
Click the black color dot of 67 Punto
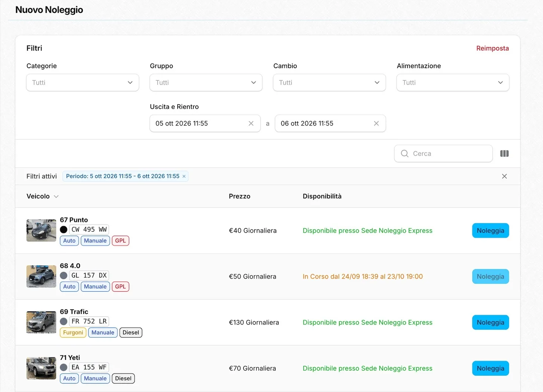[64, 230]
